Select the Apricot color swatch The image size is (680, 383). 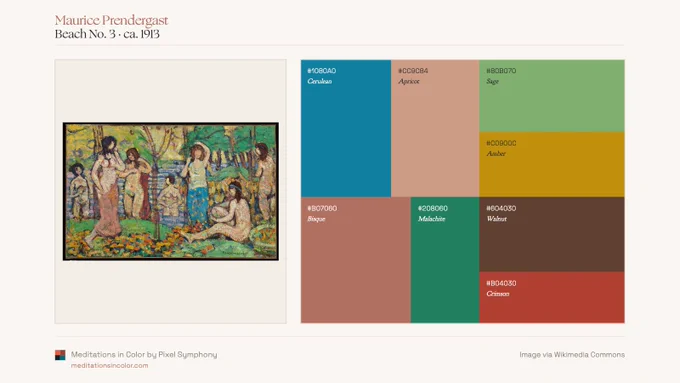click(x=435, y=128)
